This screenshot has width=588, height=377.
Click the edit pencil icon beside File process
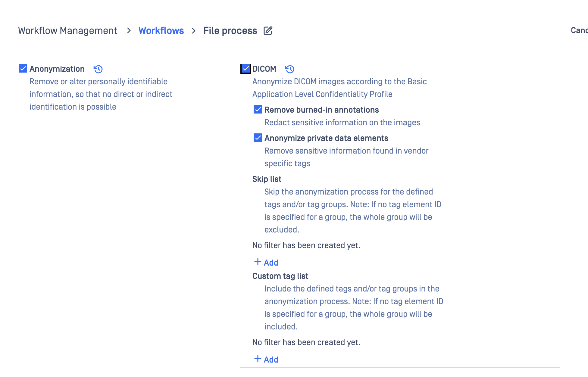(x=268, y=31)
